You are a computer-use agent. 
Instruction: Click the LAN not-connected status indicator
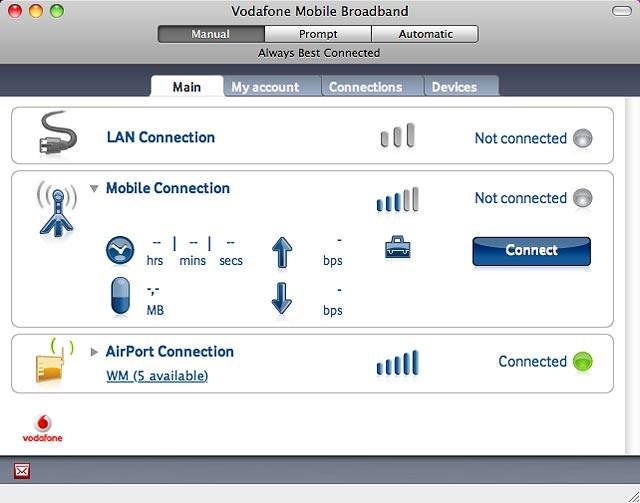(x=582, y=138)
